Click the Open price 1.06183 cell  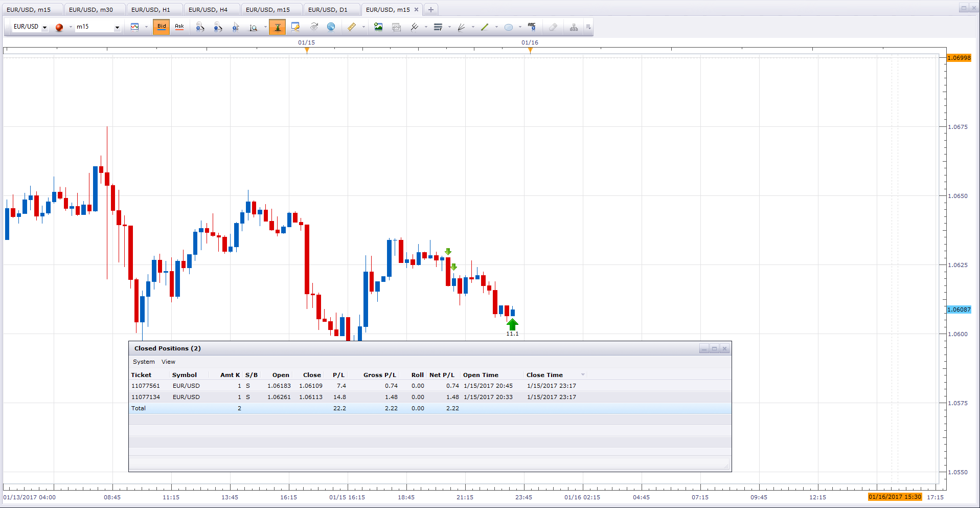pos(279,386)
